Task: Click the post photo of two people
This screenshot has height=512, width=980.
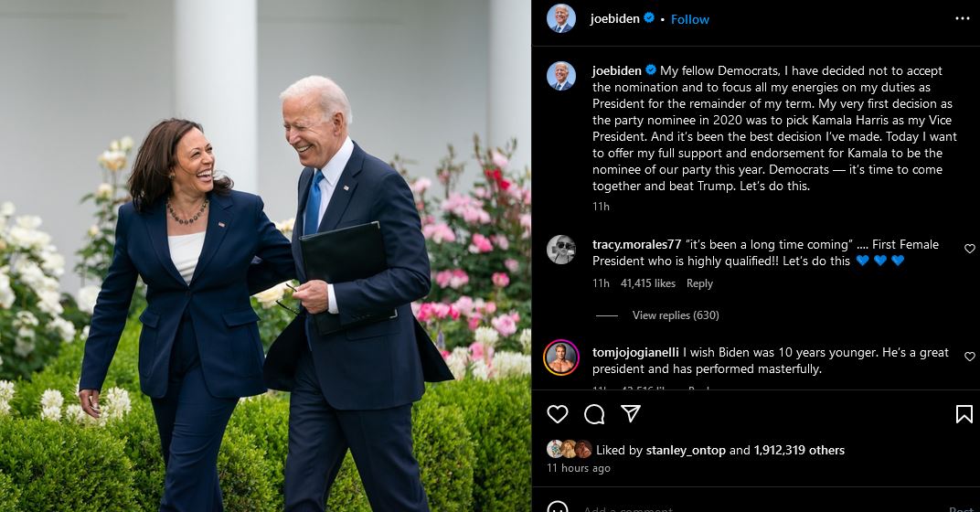Action: pos(266,256)
